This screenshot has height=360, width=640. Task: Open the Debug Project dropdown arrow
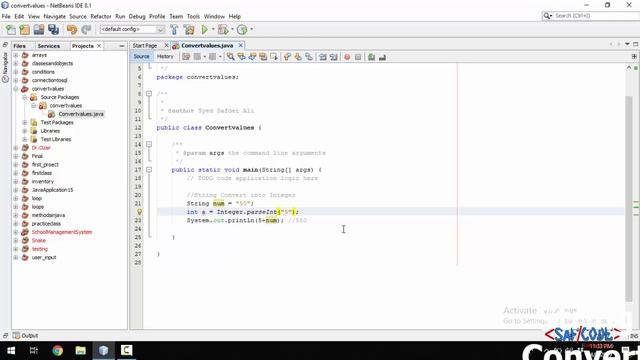(x=232, y=29)
